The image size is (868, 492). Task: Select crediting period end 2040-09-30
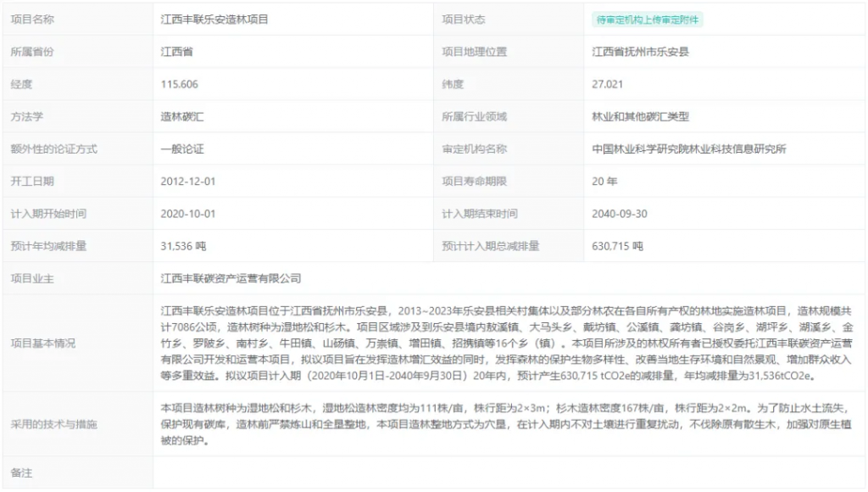(620, 214)
